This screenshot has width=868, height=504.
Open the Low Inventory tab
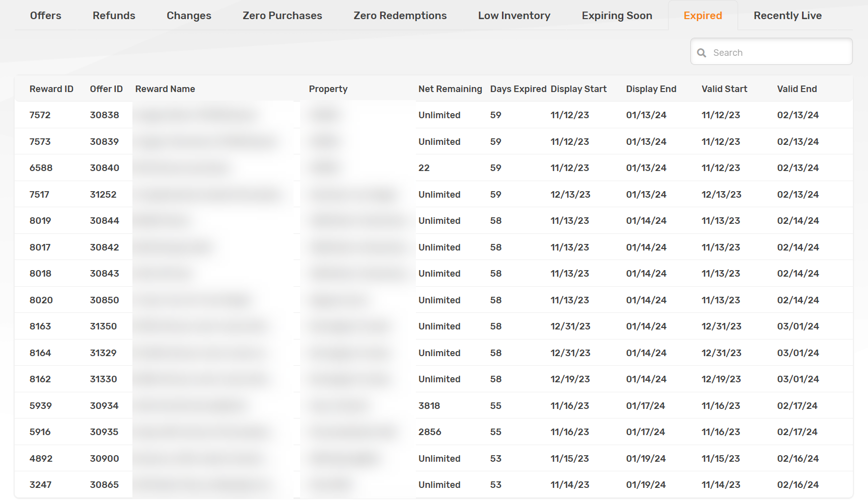point(514,16)
